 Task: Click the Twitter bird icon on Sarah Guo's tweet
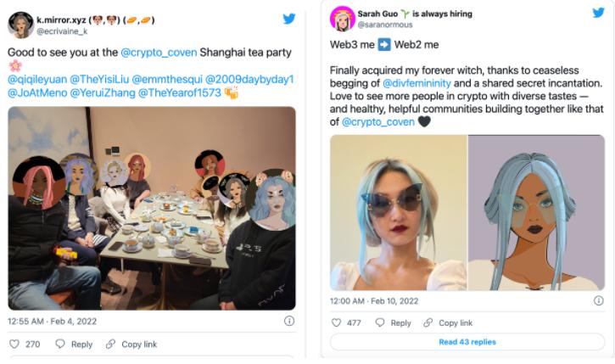coord(598,13)
